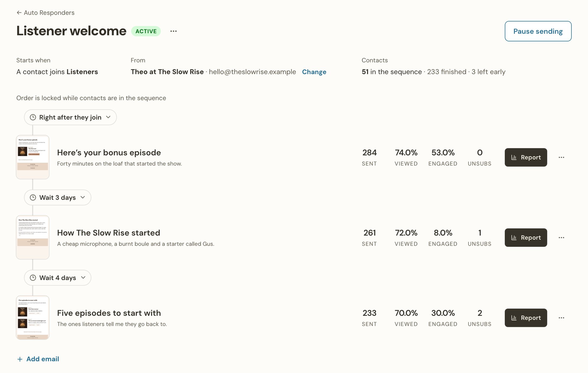Open more options for Five episodes to start with
Screen dimensions: 588x373
pos(561,318)
